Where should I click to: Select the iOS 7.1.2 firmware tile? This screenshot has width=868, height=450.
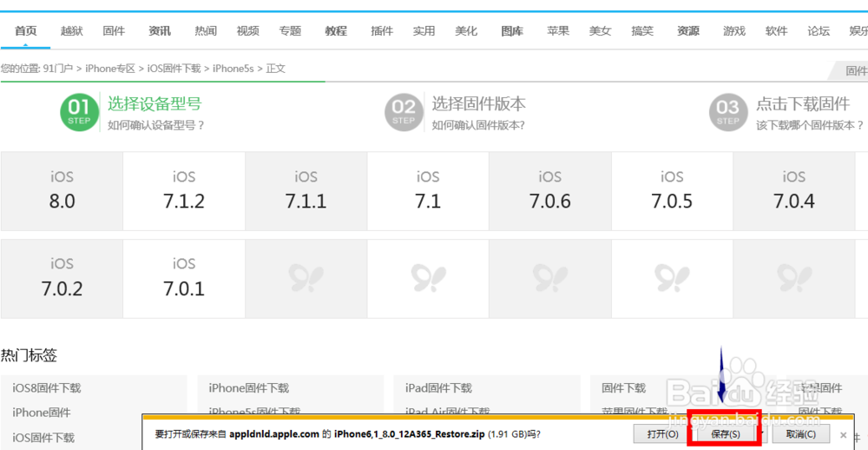pyautogui.click(x=184, y=191)
